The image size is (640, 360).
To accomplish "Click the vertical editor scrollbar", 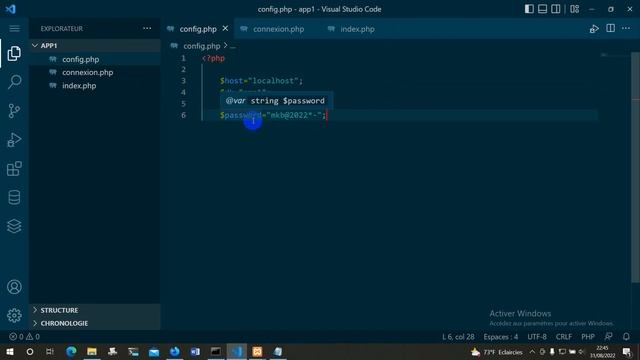I will (635, 167).
